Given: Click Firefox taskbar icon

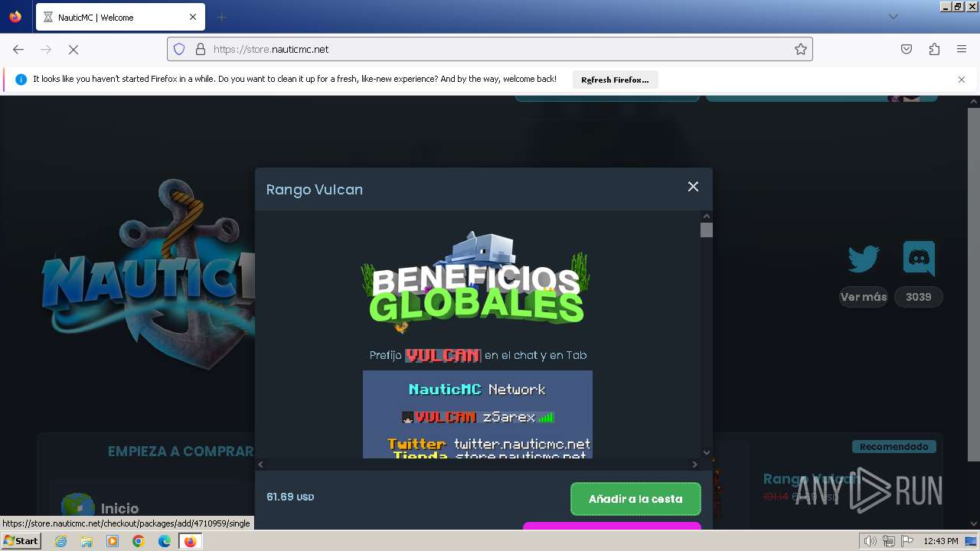Looking at the screenshot, I should (x=190, y=541).
